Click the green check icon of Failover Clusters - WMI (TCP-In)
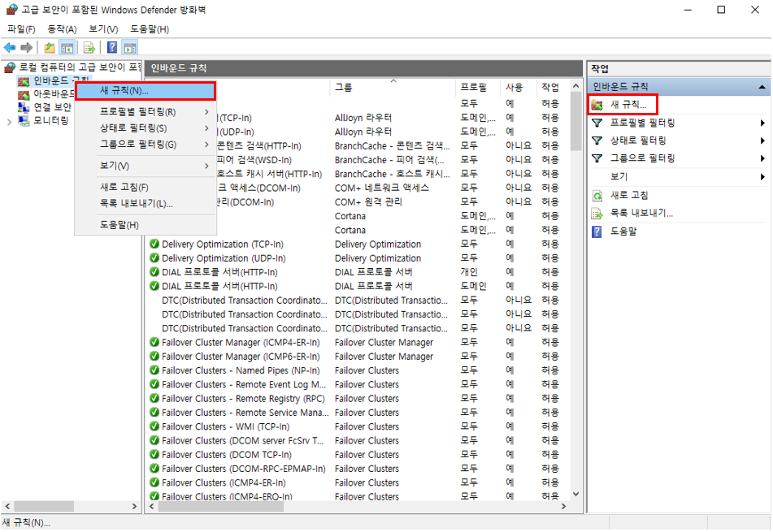The height and width of the screenshot is (532, 773). click(154, 426)
